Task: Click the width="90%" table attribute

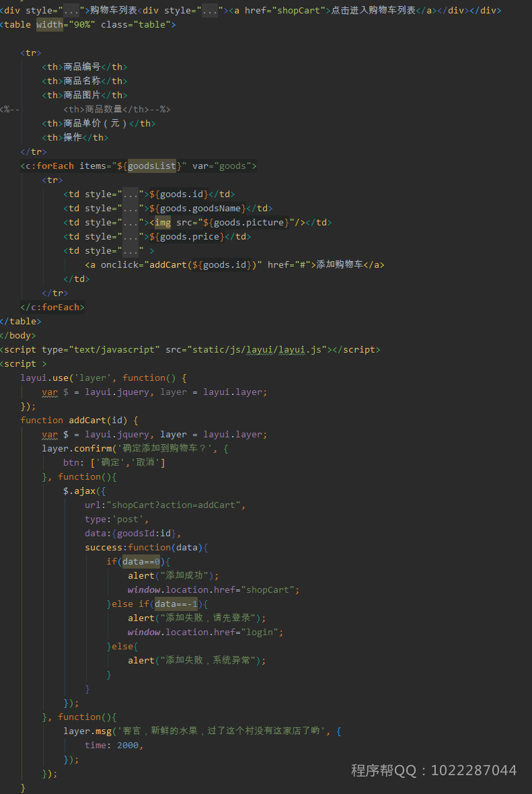Action: [66, 24]
